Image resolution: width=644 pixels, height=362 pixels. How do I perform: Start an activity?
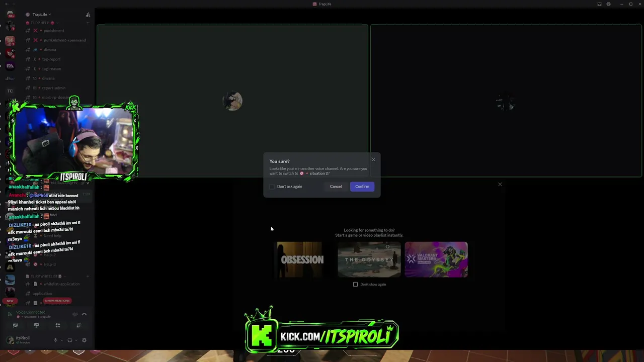click(58, 325)
